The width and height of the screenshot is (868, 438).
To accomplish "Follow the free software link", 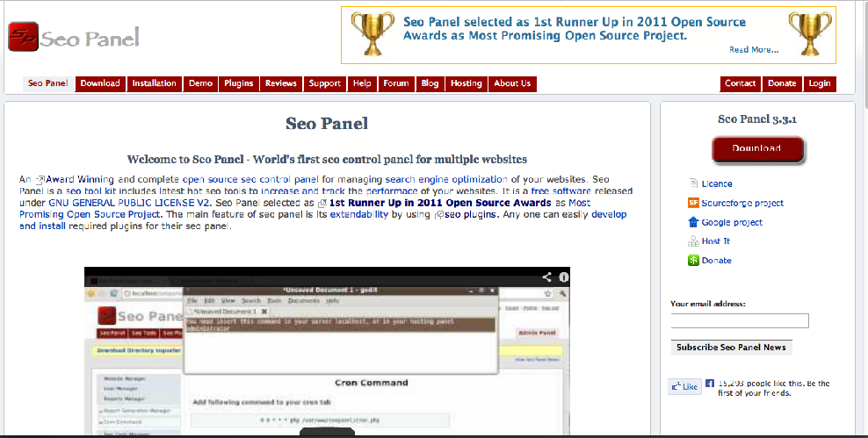I will [x=561, y=190].
